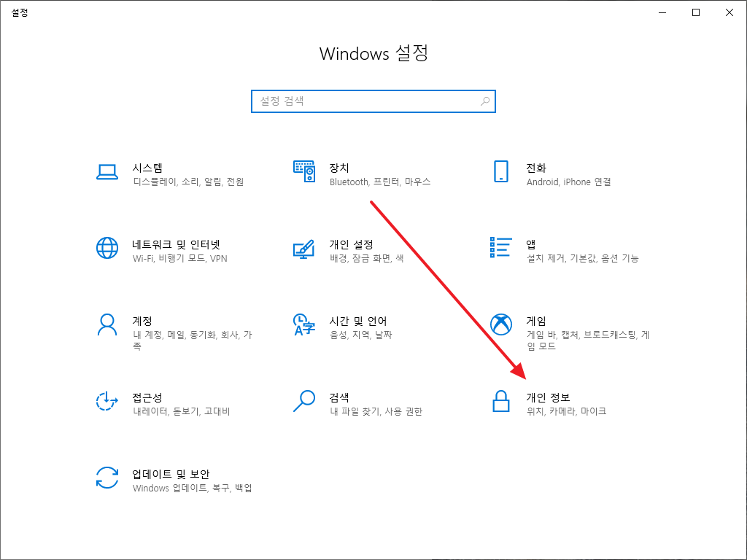The image size is (747, 560).
Task: Open the 전화 settings title
Action: 536,168
